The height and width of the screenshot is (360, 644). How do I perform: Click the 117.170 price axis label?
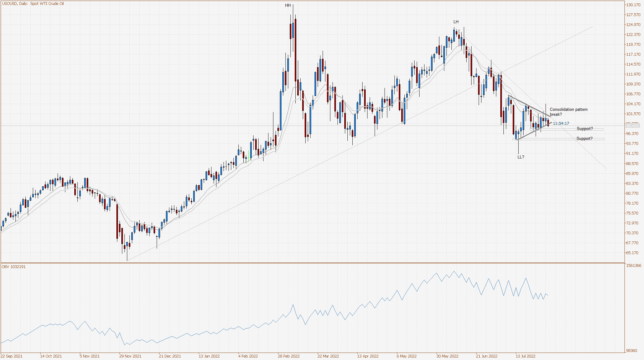[x=633, y=54]
